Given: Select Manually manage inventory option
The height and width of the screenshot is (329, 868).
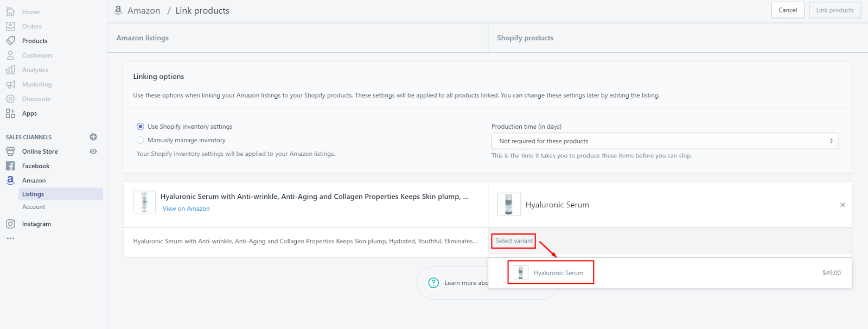Looking at the screenshot, I should [x=141, y=140].
